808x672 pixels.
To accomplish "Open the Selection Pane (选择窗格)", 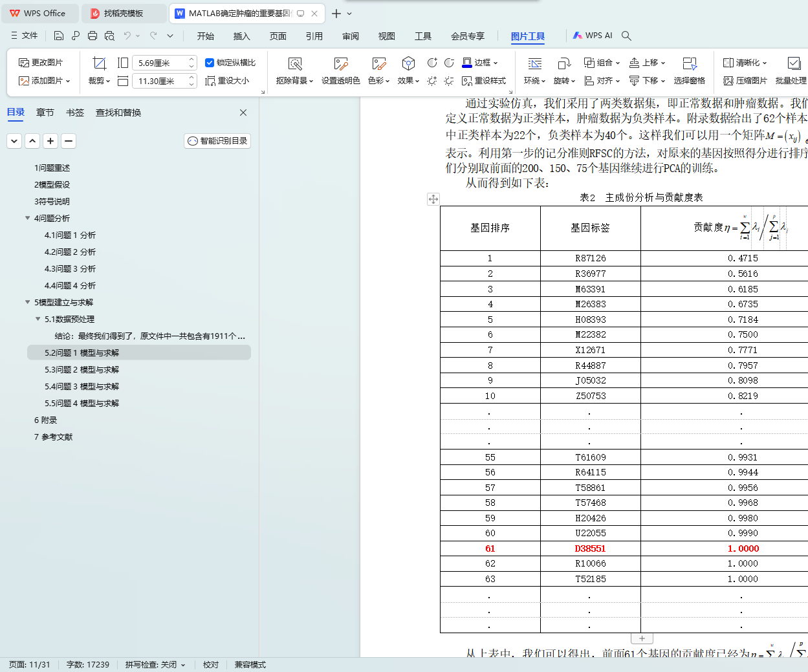I will (x=690, y=71).
